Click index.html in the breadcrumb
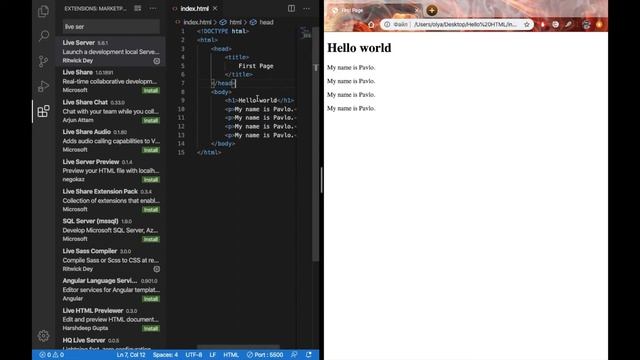The image size is (640, 360). click(197, 22)
